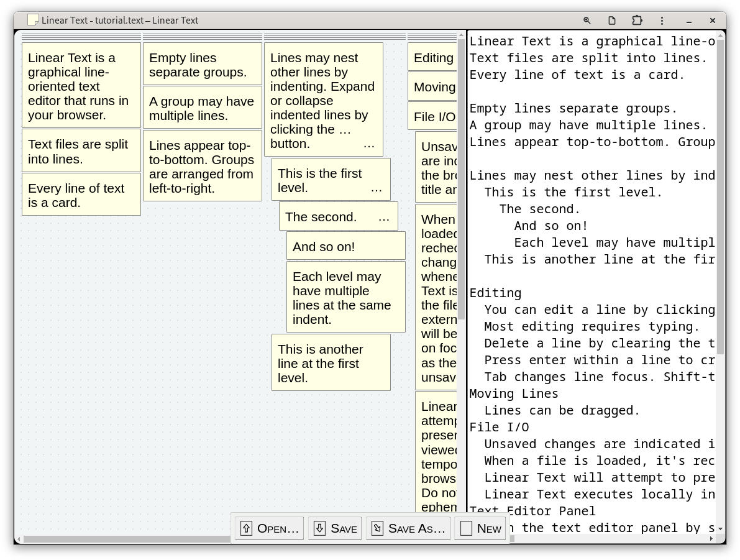740x560 pixels.
Task: Click the zoom magnifier icon in title bar
Action: [x=587, y=21]
